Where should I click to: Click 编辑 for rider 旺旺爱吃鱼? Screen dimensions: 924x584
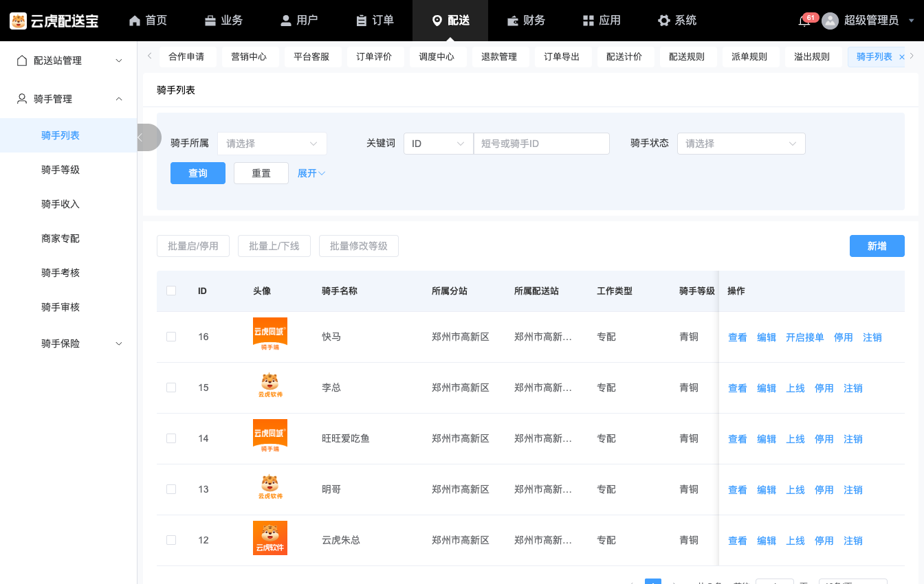point(767,439)
